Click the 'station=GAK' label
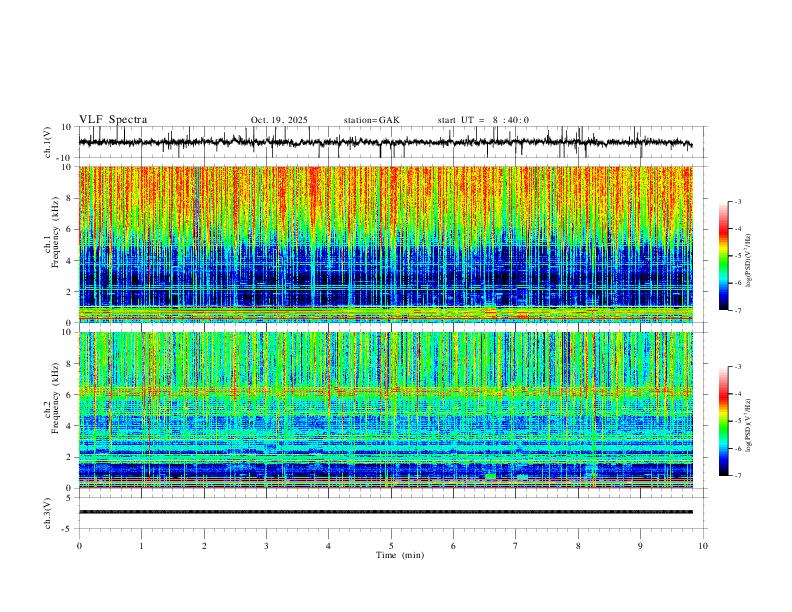Screen dimensions: 792x612 [x=371, y=120]
